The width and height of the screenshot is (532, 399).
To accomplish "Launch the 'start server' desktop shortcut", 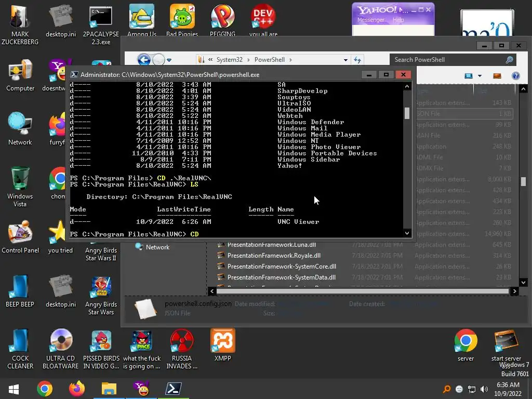I will click(x=506, y=345).
